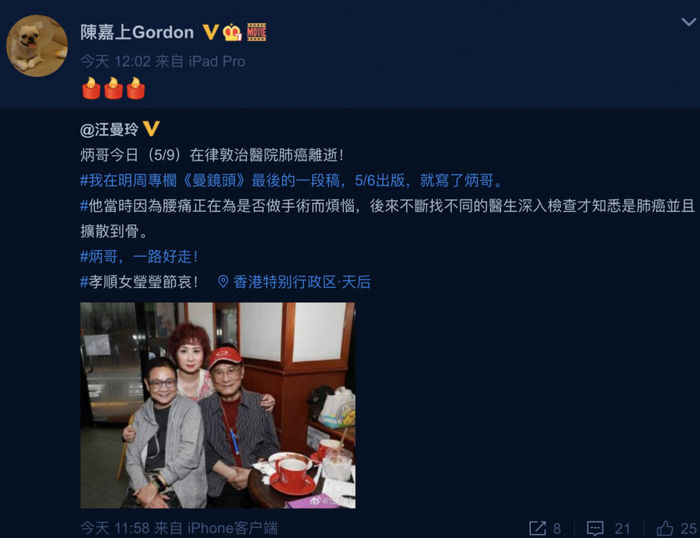Open location 香港特别行政区·天后
700x538 pixels.
tap(302, 282)
